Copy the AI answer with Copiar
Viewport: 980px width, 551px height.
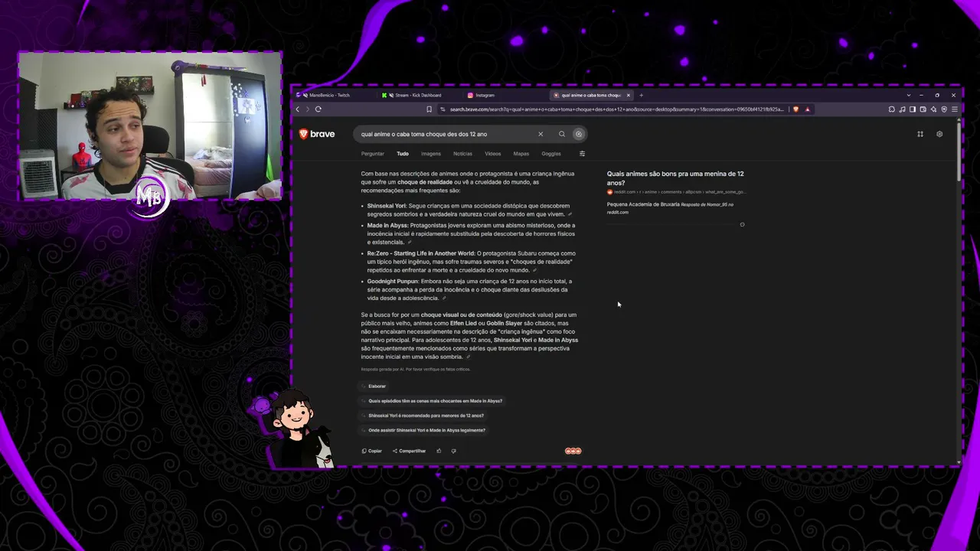(372, 451)
